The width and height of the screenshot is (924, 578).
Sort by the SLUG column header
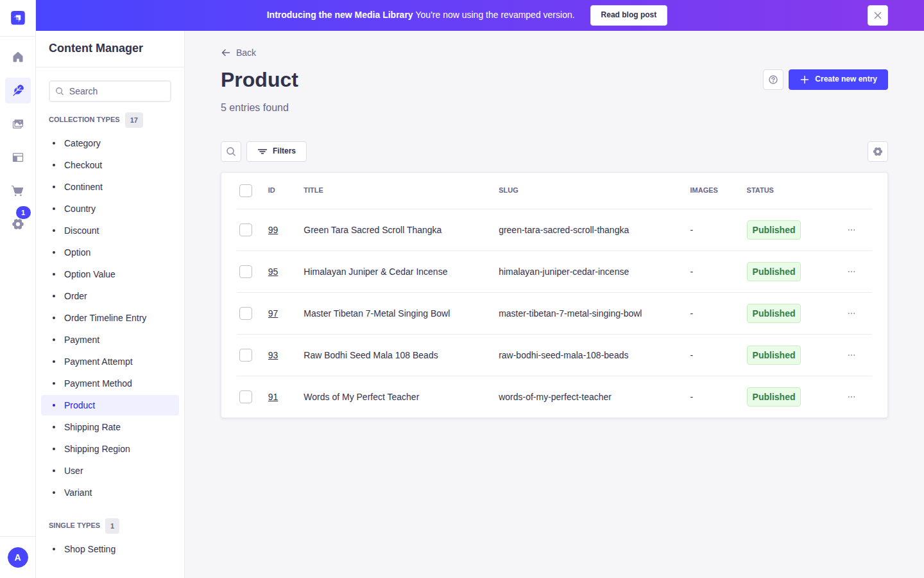(508, 190)
